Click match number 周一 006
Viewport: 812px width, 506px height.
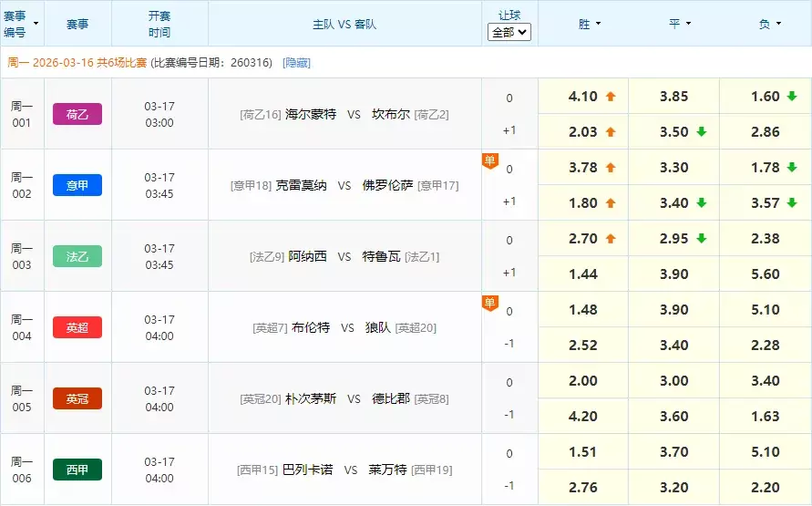coord(21,470)
